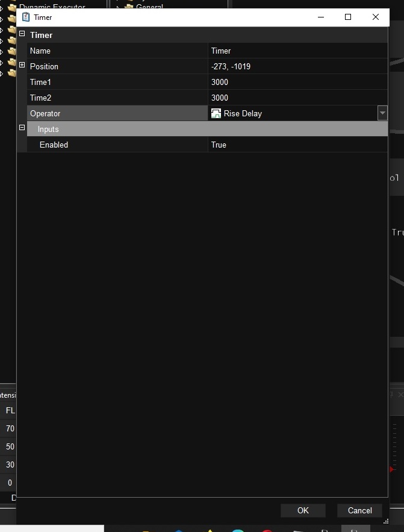Close the Timer dialog window

click(376, 17)
